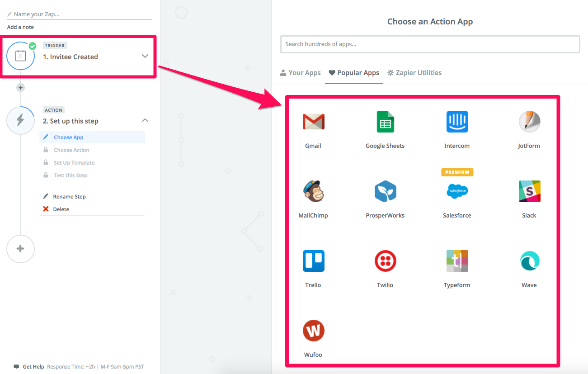This screenshot has width=588, height=374.
Task: Click the 2. Set up this step title
Action: click(71, 121)
